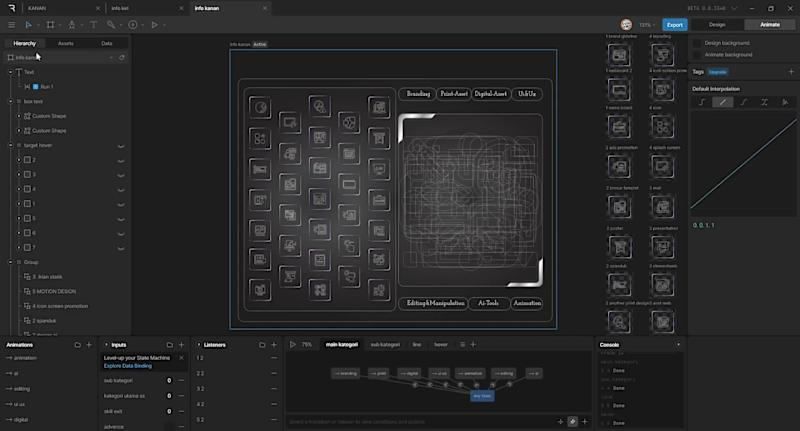Viewport: 800px width, 431px height.
Task: Add a new listener with plus
Action: click(274, 345)
